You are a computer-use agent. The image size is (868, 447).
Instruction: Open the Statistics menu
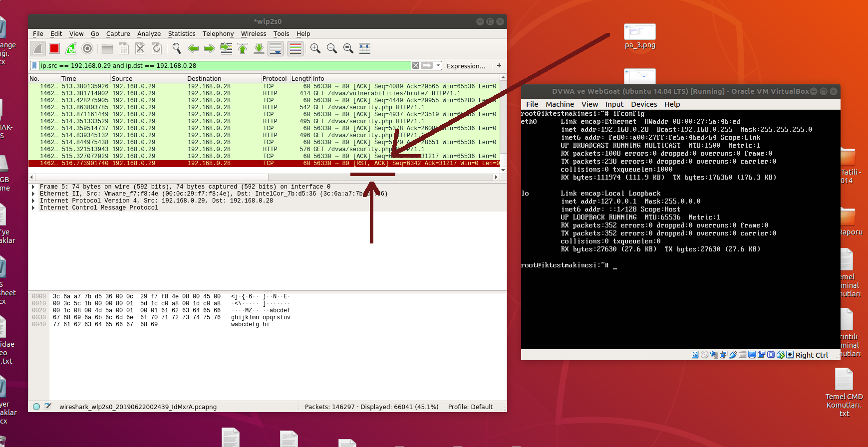click(x=181, y=34)
